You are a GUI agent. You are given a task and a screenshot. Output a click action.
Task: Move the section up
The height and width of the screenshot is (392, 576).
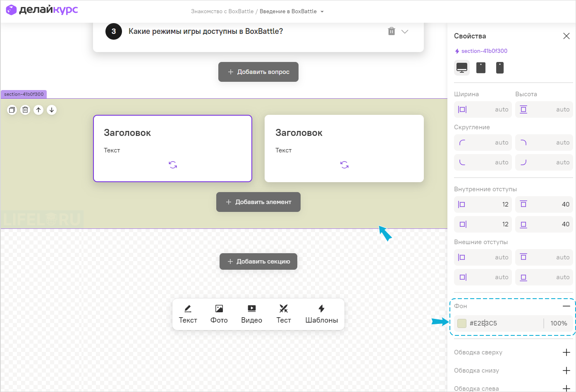pos(38,110)
